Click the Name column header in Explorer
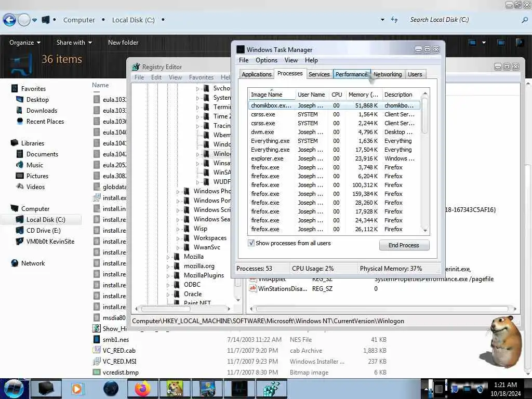Image resolution: width=532 pixels, height=399 pixels. point(100,85)
